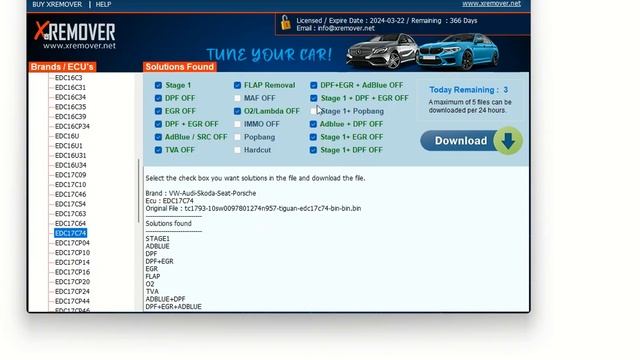
Task: Click 'DPF+EGR+ADBLUE' in solutions log
Action: (x=173, y=307)
